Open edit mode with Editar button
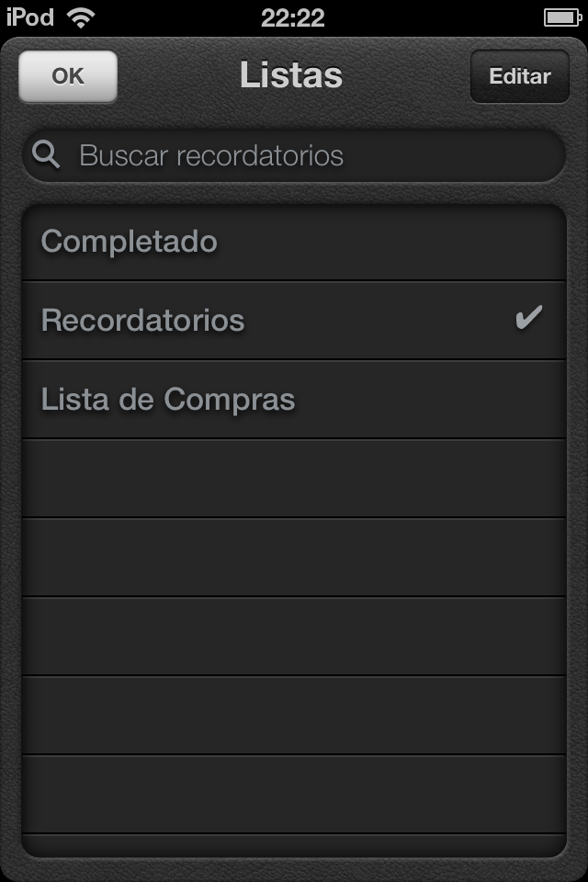Screen dimensions: 588x882 [520, 76]
